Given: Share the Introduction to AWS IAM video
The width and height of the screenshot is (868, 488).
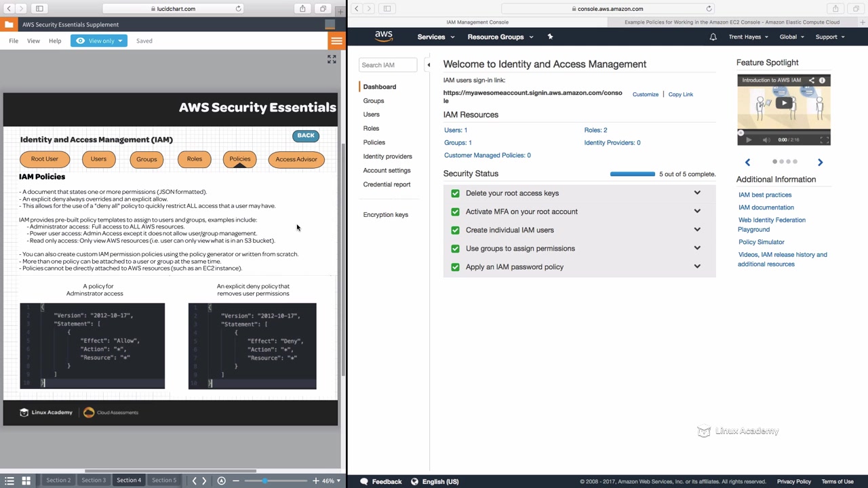Looking at the screenshot, I should point(811,80).
